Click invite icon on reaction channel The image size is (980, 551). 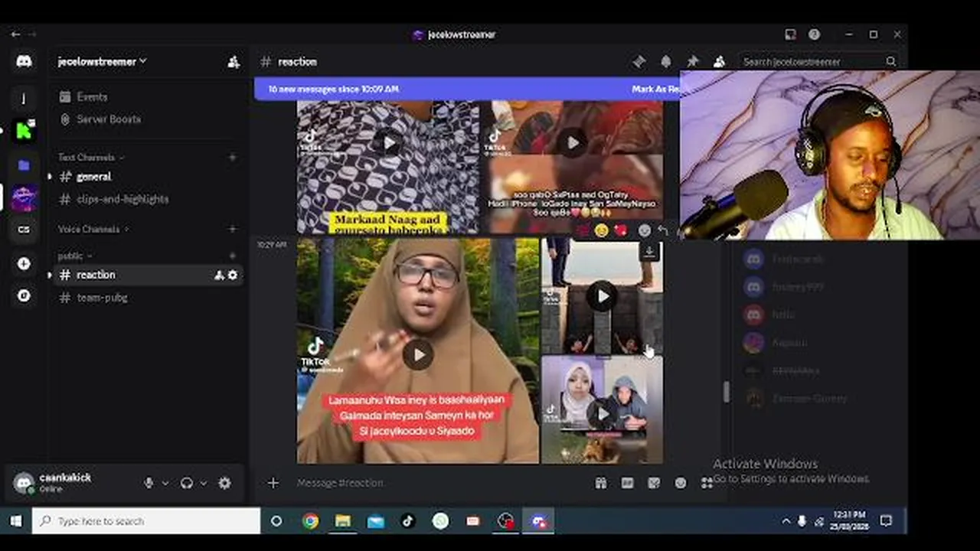[219, 275]
